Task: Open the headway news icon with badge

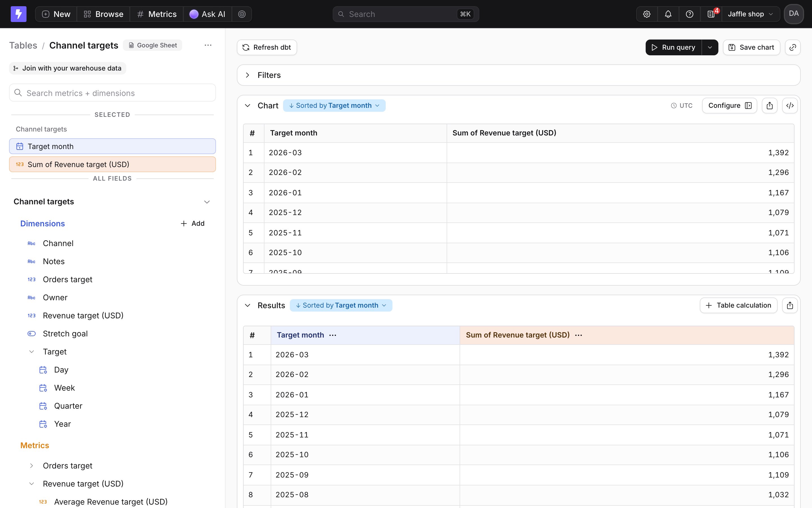Action: click(x=711, y=14)
